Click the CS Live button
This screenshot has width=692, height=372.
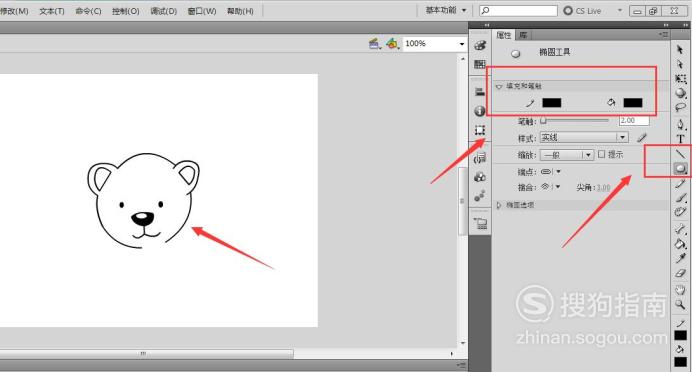coord(583,11)
